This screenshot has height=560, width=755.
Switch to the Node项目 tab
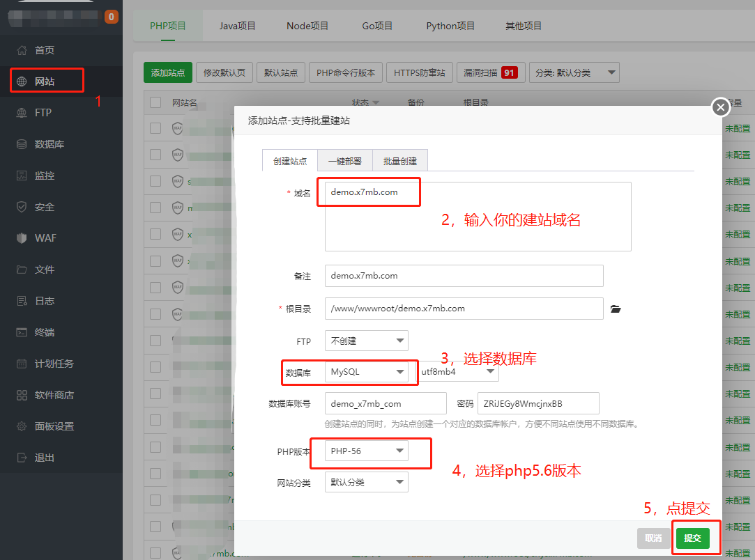(307, 26)
